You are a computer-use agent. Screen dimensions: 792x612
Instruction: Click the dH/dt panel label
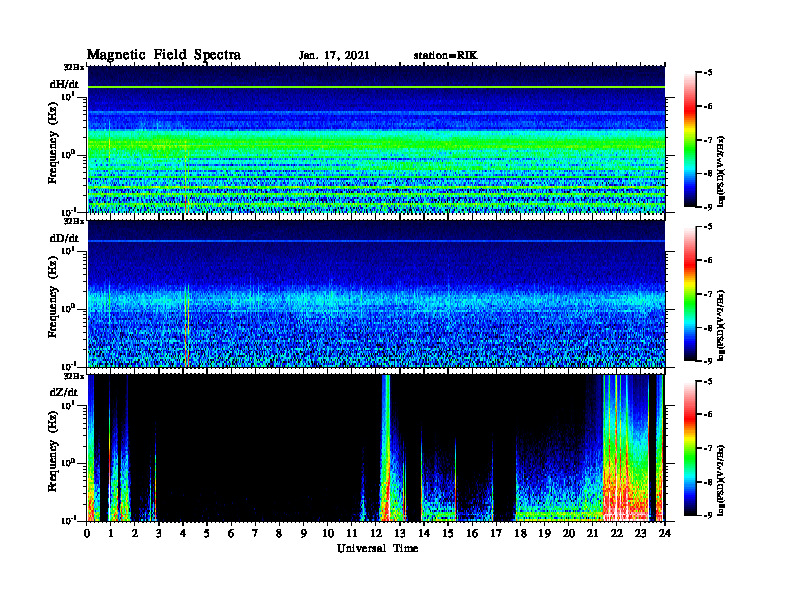(x=64, y=84)
